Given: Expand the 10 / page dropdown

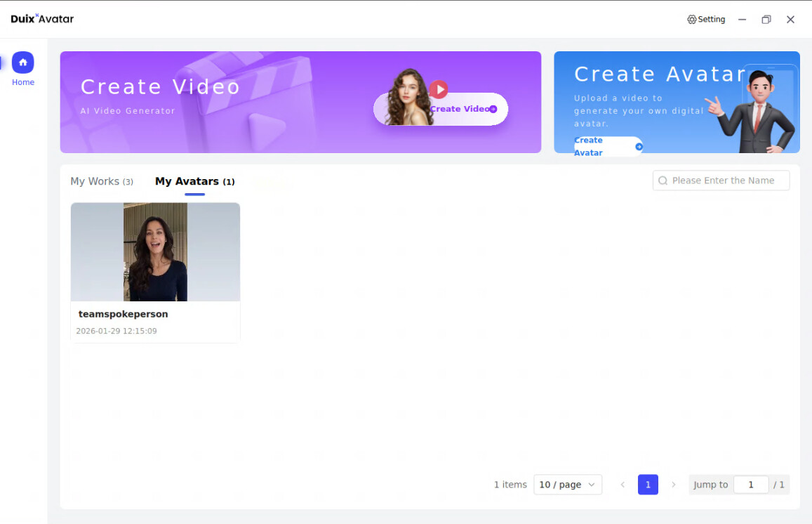Looking at the screenshot, I should click(x=567, y=485).
